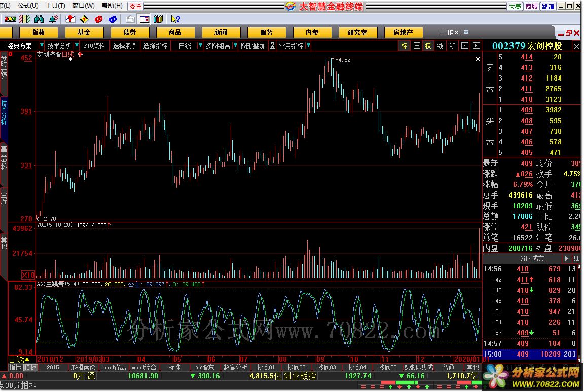Click the crosshair grid 田 icon
The width and height of the screenshot is (584, 392).
[416, 46]
